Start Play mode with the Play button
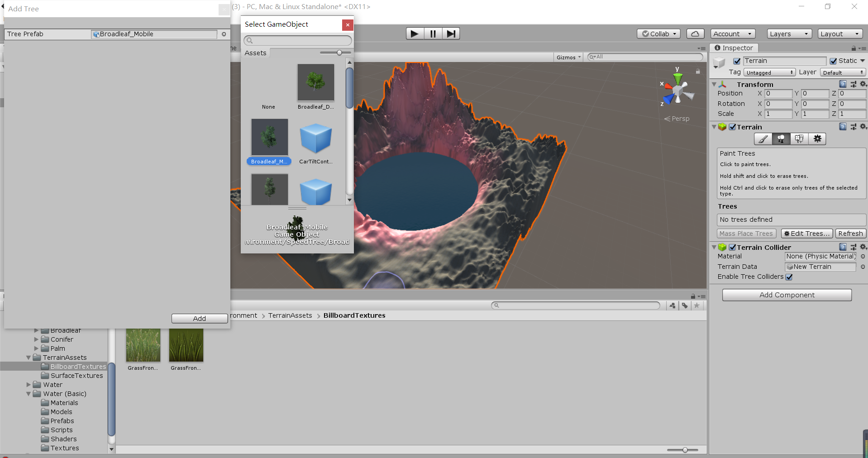This screenshot has width=868, height=458. click(x=415, y=33)
